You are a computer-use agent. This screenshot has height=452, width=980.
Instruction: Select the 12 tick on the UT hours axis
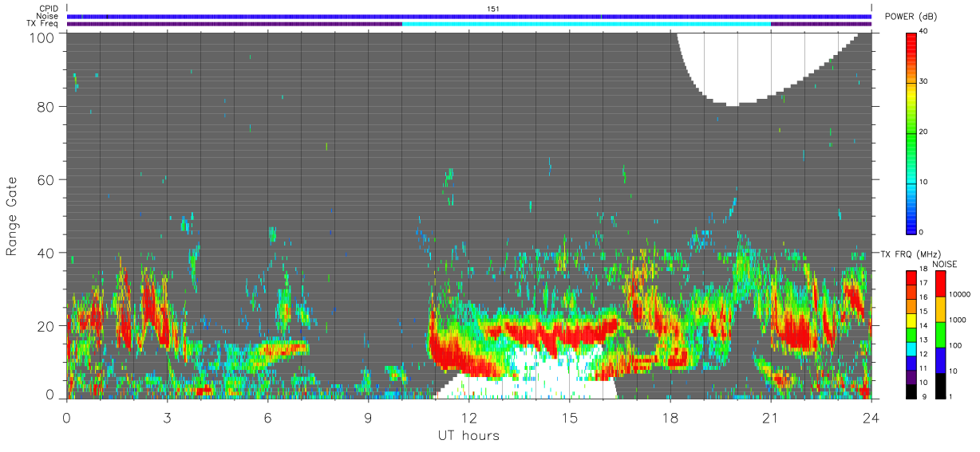click(468, 418)
